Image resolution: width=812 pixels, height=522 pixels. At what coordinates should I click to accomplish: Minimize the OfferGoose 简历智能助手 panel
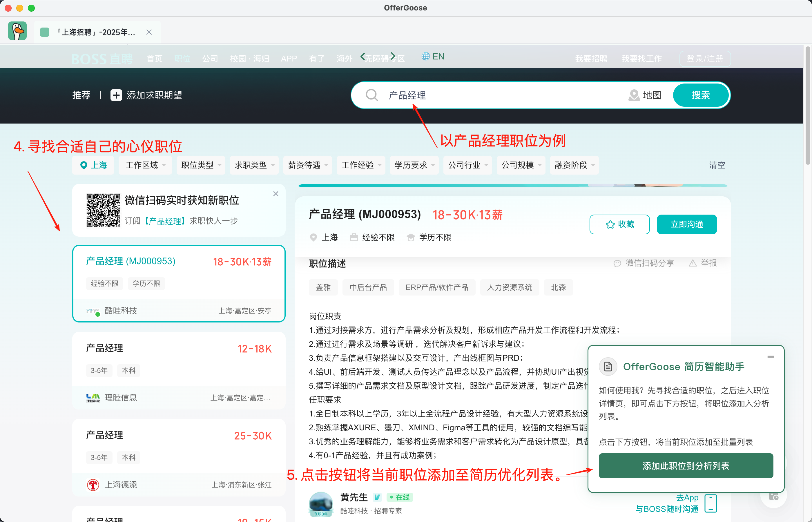coord(770,357)
